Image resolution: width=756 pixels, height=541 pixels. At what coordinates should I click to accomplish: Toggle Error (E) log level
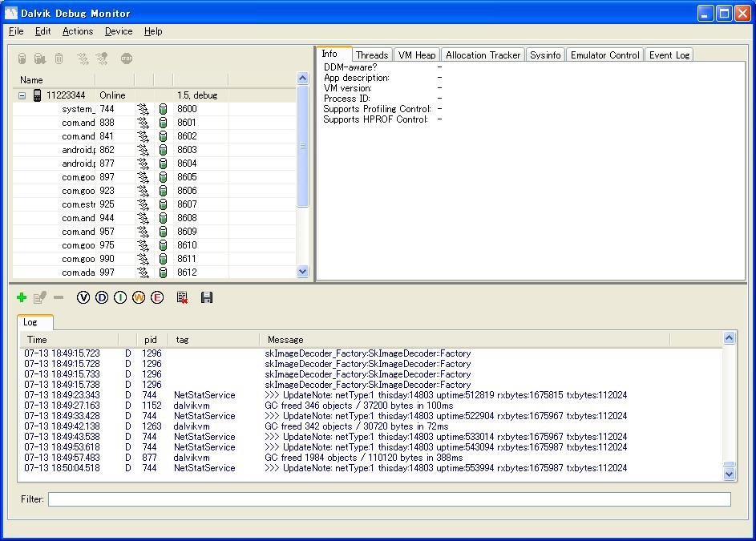pyautogui.click(x=157, y=297)
